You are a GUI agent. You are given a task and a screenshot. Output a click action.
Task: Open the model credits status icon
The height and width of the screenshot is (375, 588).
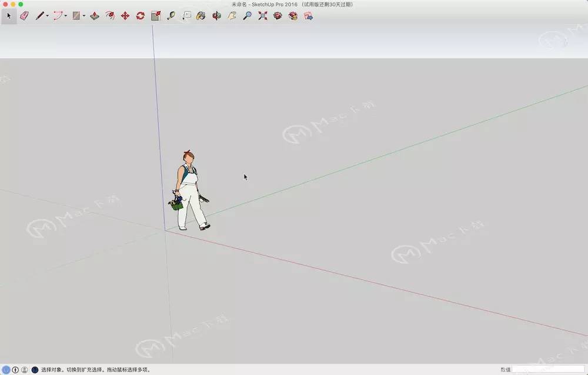coord(15,370)
